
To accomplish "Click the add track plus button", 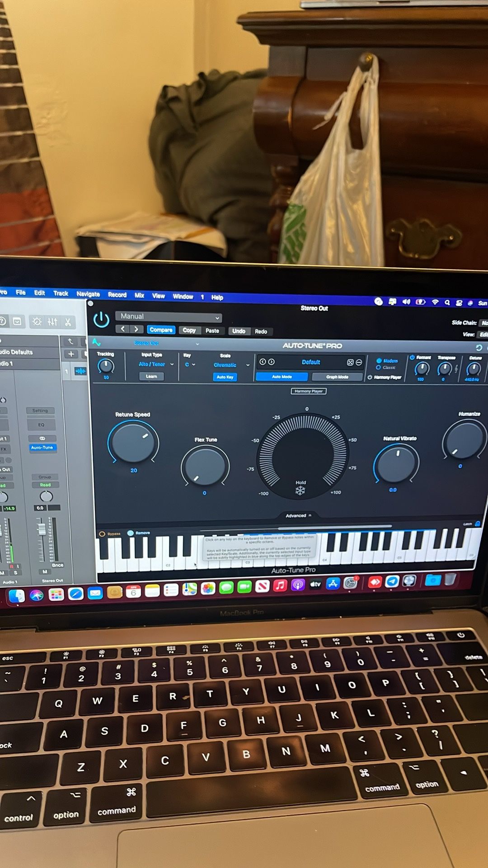I will (x=71, y=354).
